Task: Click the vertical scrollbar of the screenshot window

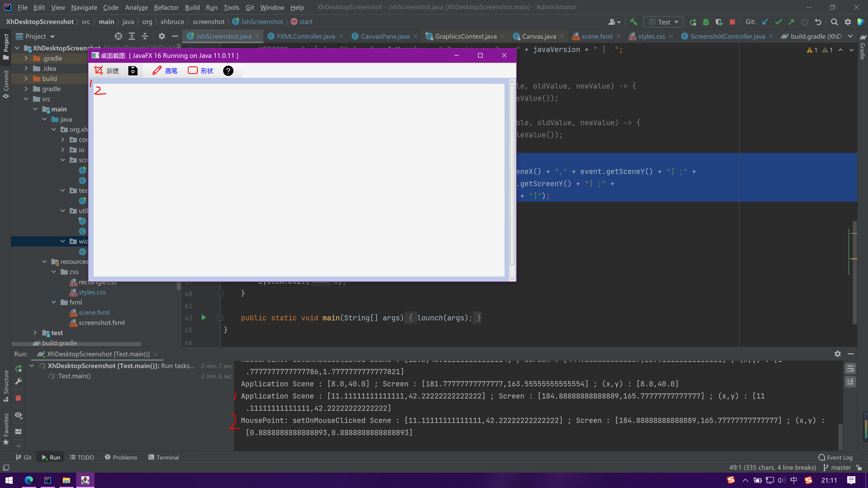Action: pos(512,175)
